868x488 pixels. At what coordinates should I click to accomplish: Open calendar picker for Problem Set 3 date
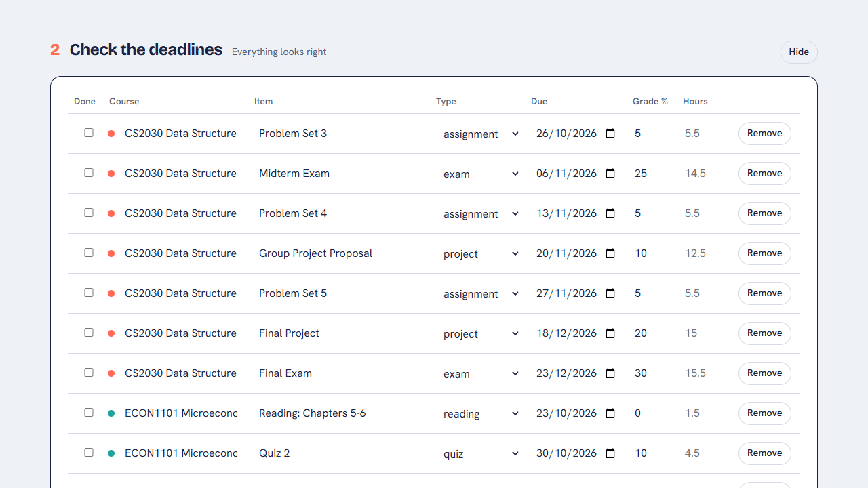pyautogui.click(x=610, y=134)
